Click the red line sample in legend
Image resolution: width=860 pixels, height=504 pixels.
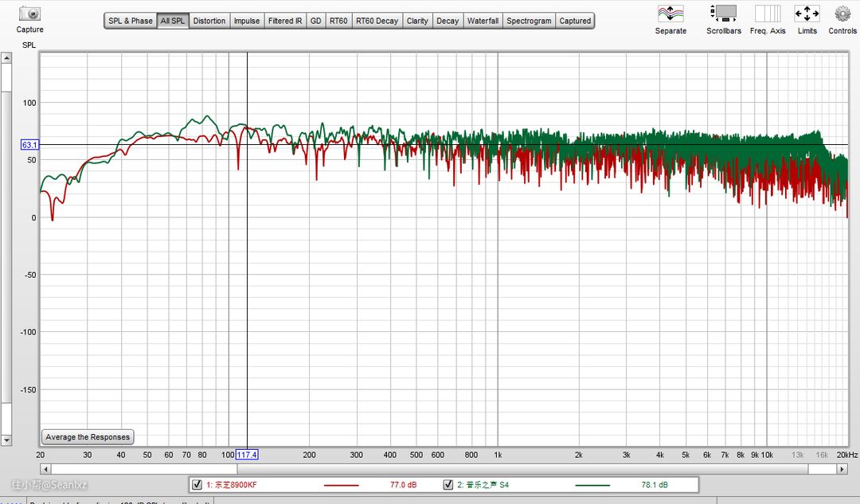[342, 484]
